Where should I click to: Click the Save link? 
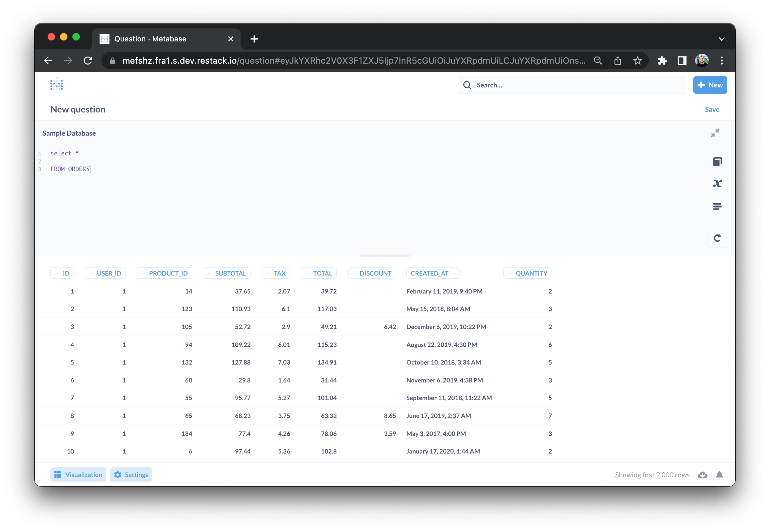point(712,109)
